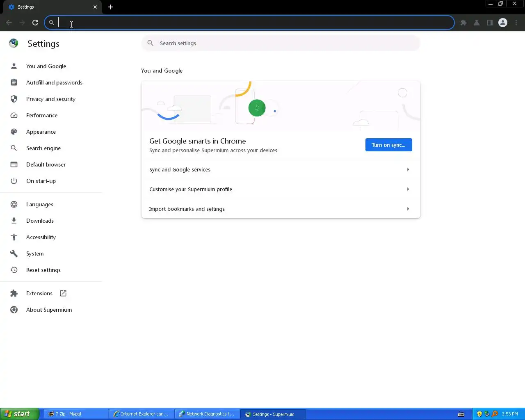Click the You and Google person icon
Screen dimensions: 525x420
[x=14, y=66]
